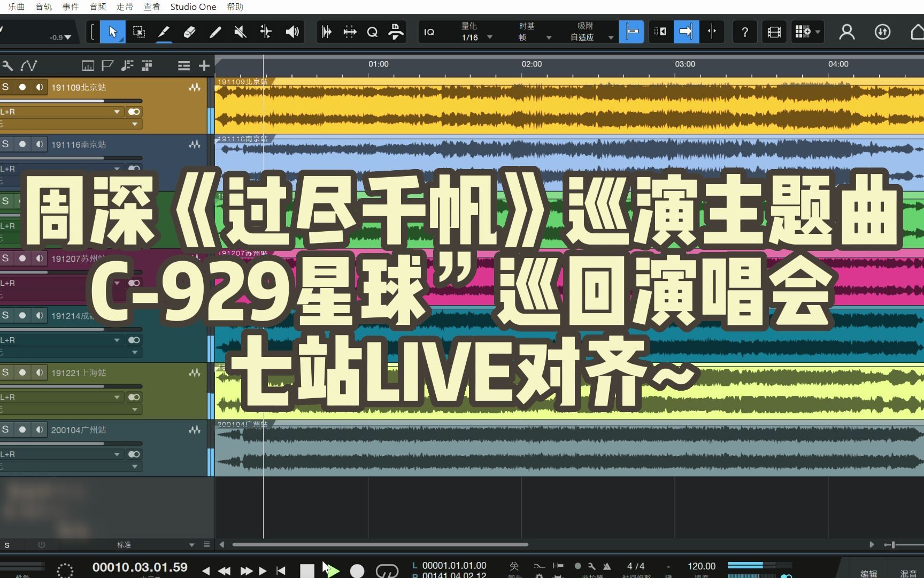
Task: Open the help question mark
Action: click(x=745, y=32)
